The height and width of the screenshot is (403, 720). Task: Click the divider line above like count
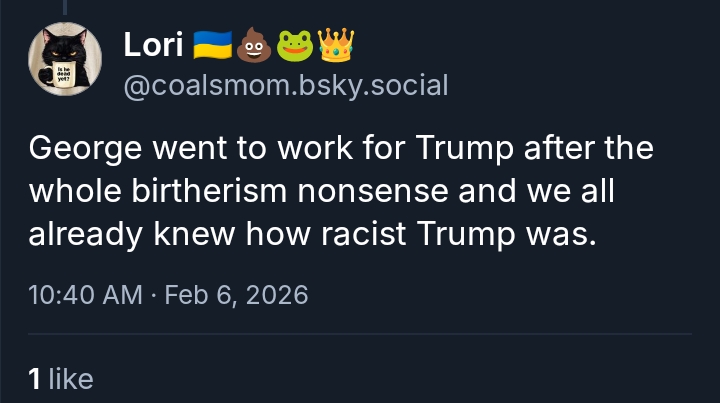[x=360, y=333]
